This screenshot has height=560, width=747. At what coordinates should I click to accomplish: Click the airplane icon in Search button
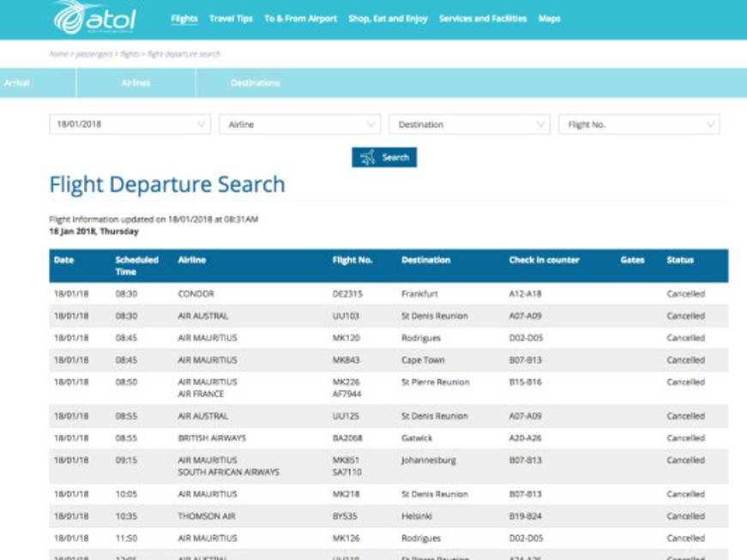pyautogui.click(x=367, y=157)
